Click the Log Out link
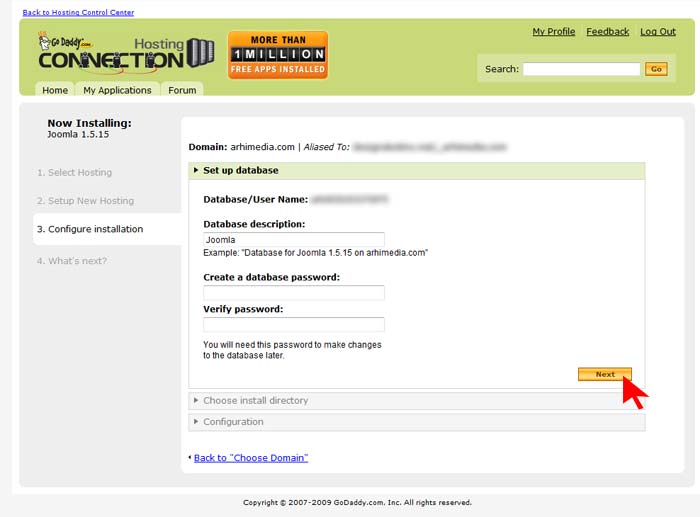 658,32
